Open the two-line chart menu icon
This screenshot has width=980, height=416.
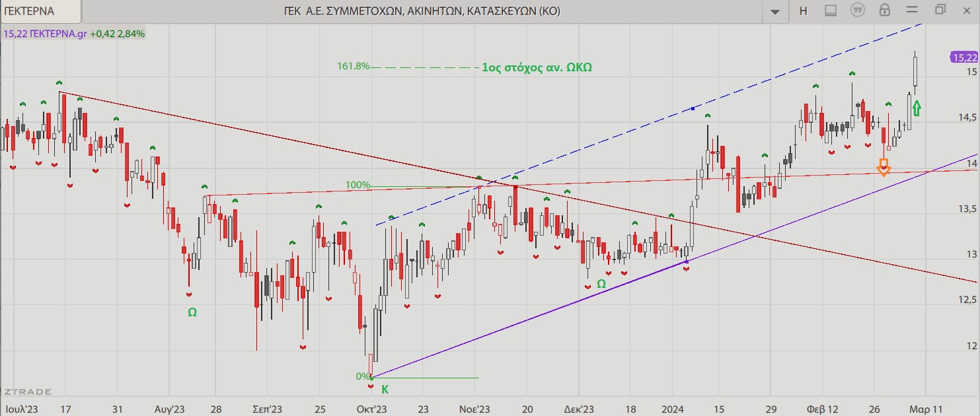[912, 10]
